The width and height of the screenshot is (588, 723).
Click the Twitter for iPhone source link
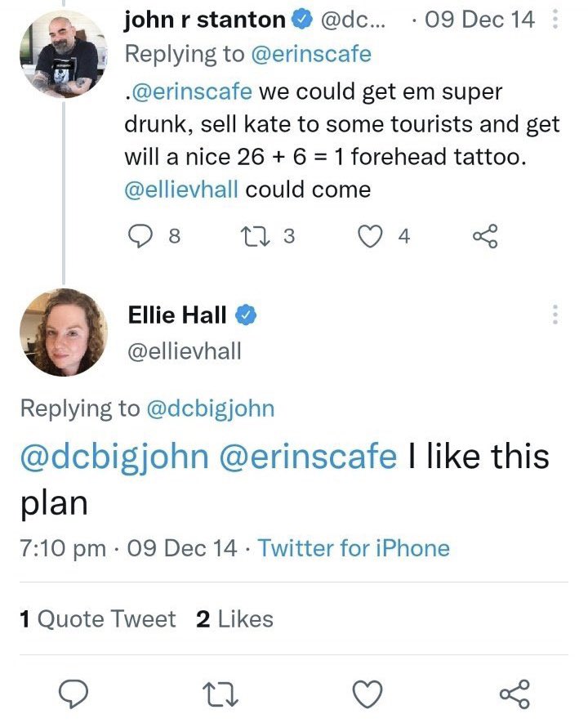pyautogui.click(x=354, y=547)
